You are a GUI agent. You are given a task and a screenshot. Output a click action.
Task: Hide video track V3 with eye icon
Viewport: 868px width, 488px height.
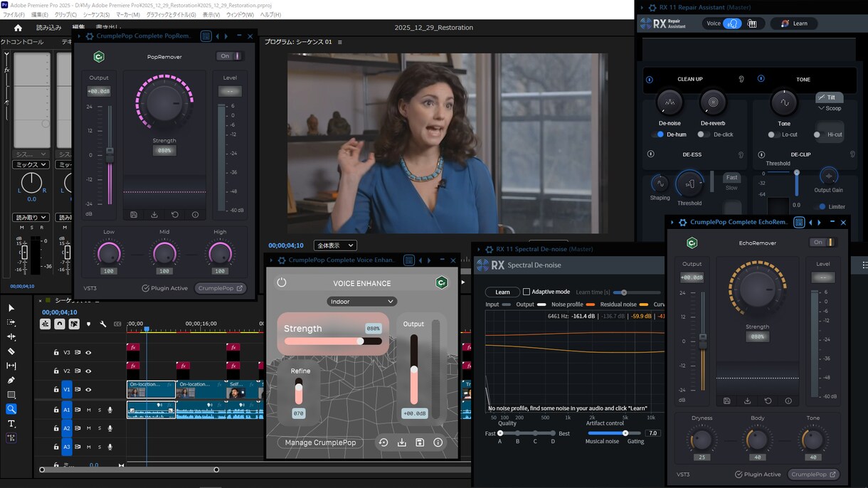tap(89, 352)
